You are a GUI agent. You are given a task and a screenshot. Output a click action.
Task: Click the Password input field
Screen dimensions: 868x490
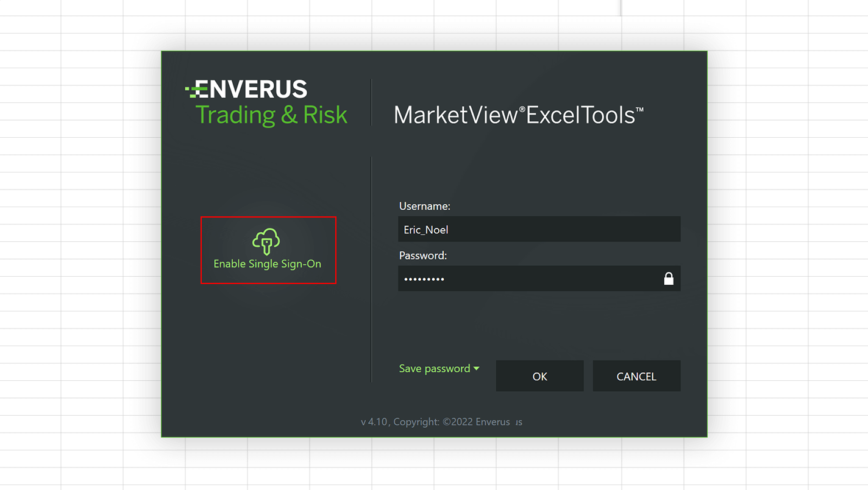539,279
